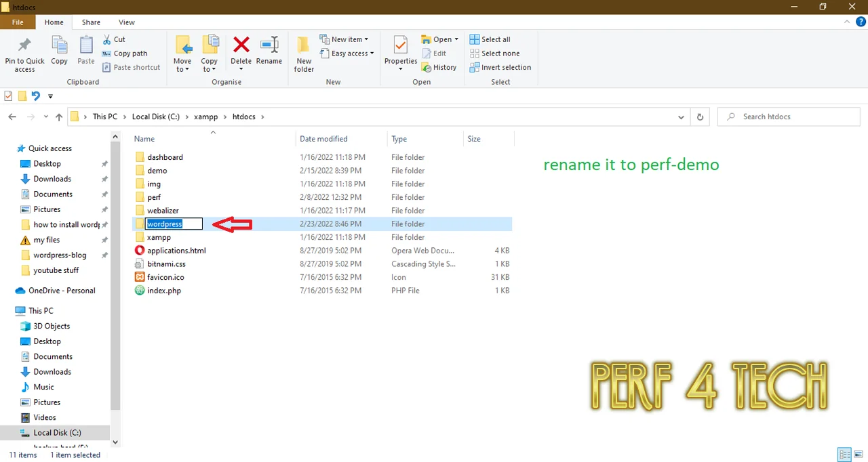Open Explorer Help with the question mark

pyautogui.click(x=861, y=22)
